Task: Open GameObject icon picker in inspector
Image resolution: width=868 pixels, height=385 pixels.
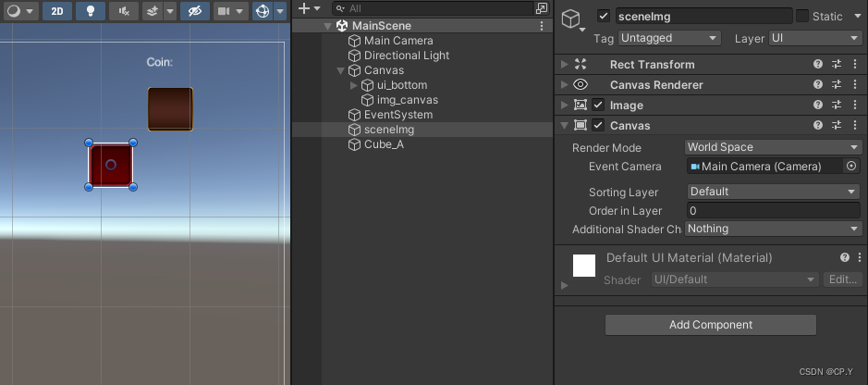Action: (x=574, y=21)
